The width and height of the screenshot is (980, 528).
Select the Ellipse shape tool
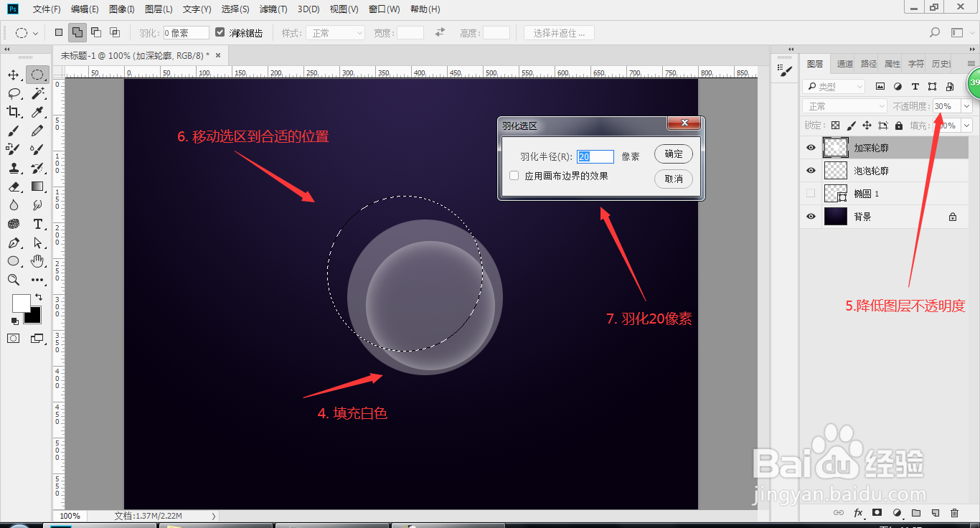14,261
